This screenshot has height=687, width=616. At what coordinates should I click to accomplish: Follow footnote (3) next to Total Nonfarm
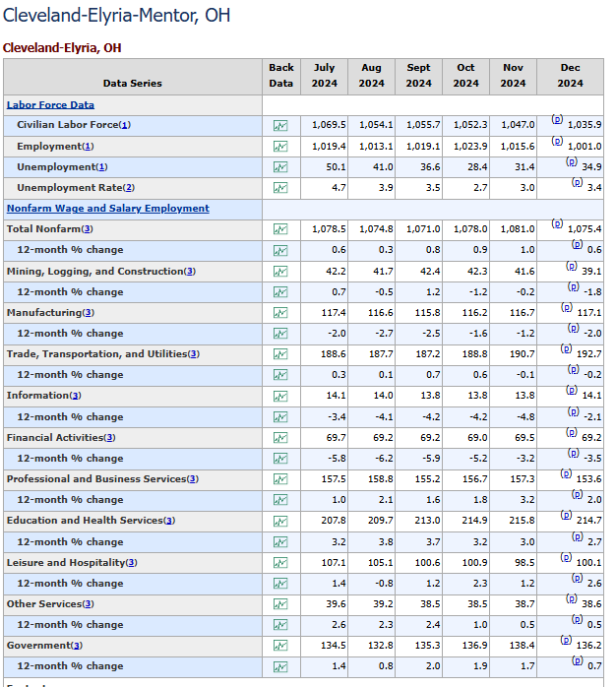click(88, 229)
